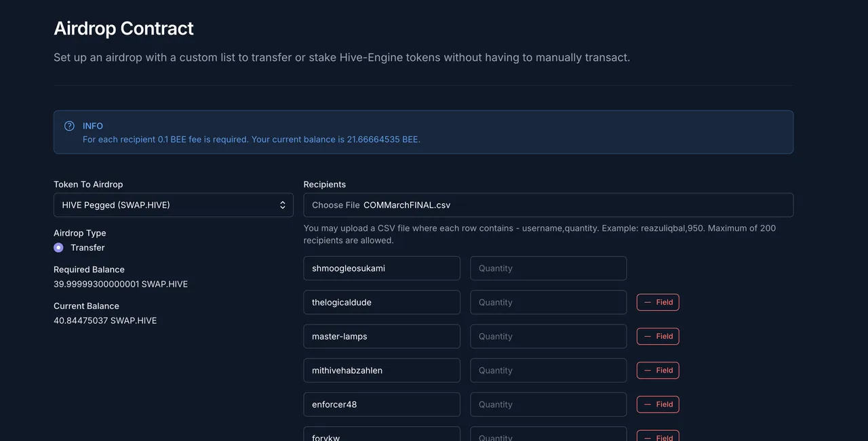Click the airdrop description subtitle text
Screen dimensions: 868x441
342,58
